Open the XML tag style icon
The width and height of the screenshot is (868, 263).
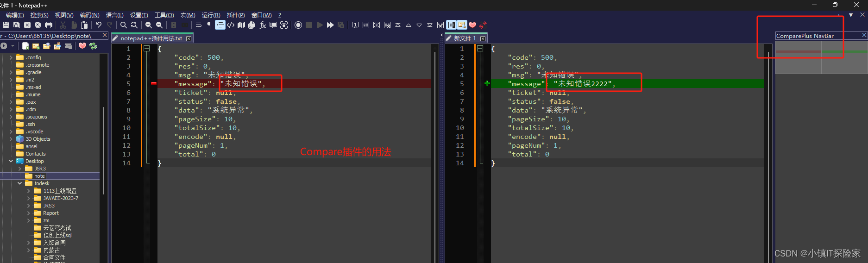coord(231,25)
